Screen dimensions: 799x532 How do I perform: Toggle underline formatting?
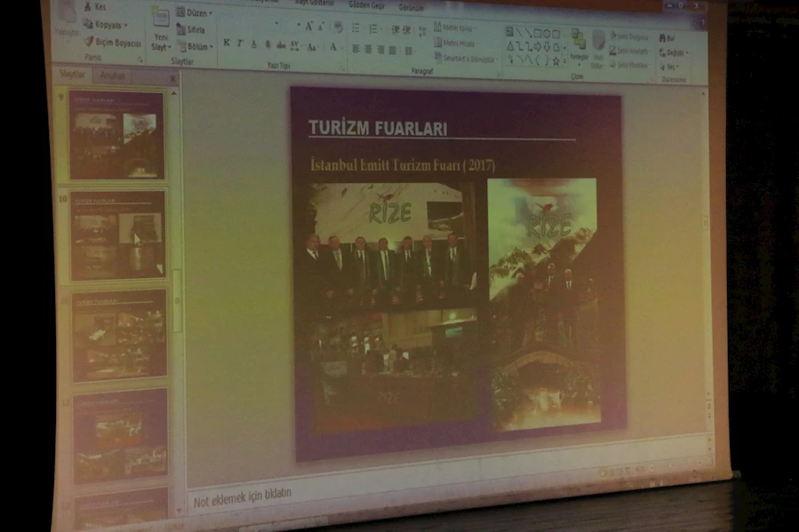pos(253,44)
